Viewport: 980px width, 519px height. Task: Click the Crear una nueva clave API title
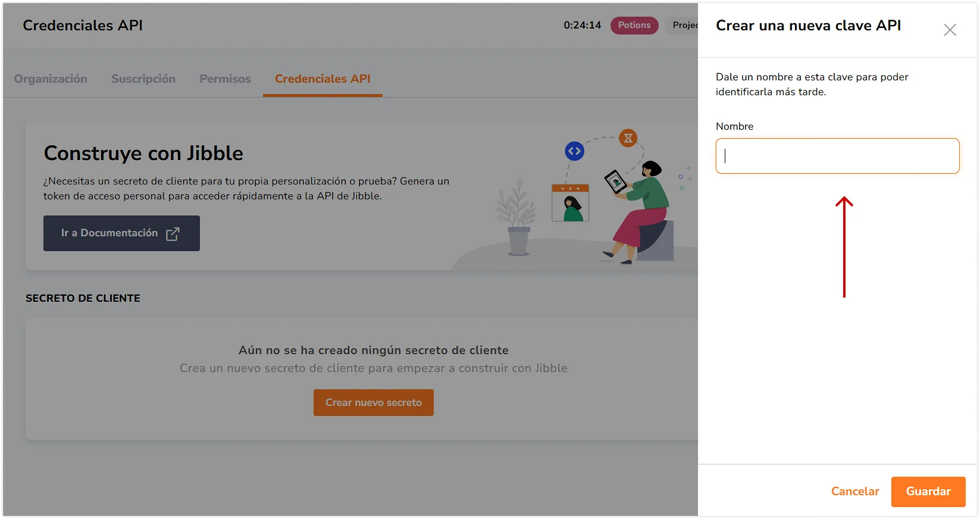click(x=808, y=26)
